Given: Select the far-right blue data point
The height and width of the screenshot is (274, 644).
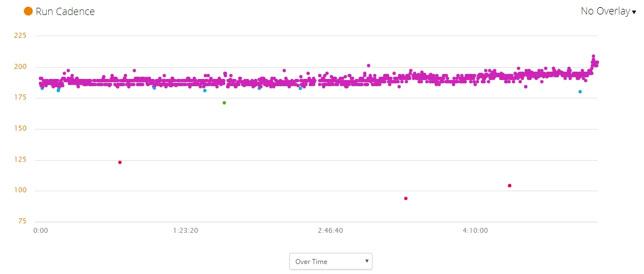Looking at the screenshot, I should 580,92.
